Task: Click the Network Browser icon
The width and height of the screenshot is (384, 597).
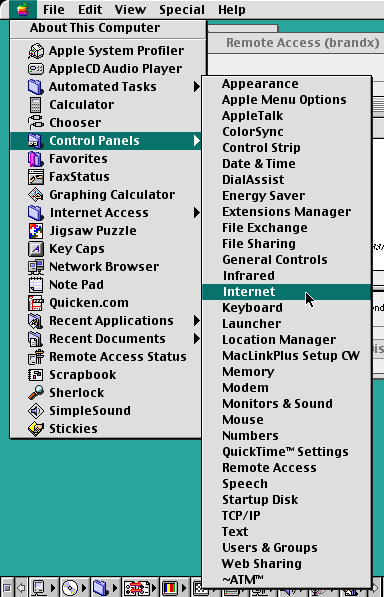Action: tap(36, 267)
